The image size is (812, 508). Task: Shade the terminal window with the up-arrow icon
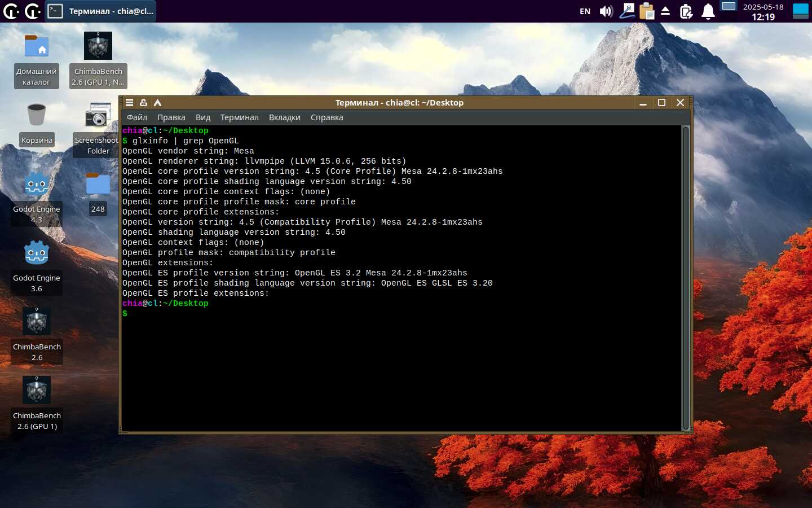[x=157, y=102]
